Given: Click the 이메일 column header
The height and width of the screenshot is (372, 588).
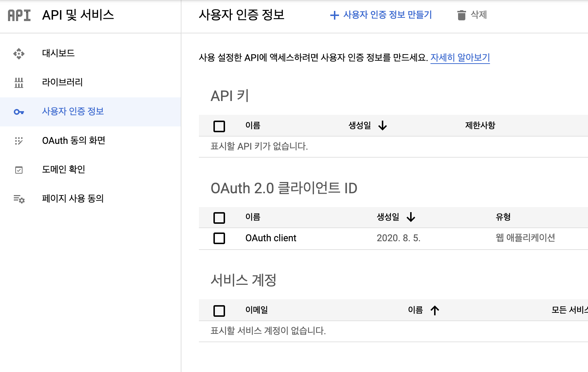Looking at the screenshot, I should click(x=257, y=310).
